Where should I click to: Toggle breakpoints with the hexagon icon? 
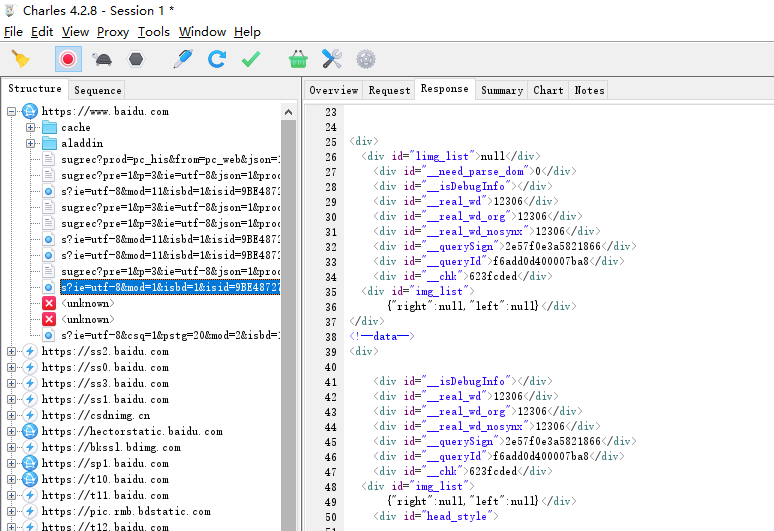tap(136, 59)
